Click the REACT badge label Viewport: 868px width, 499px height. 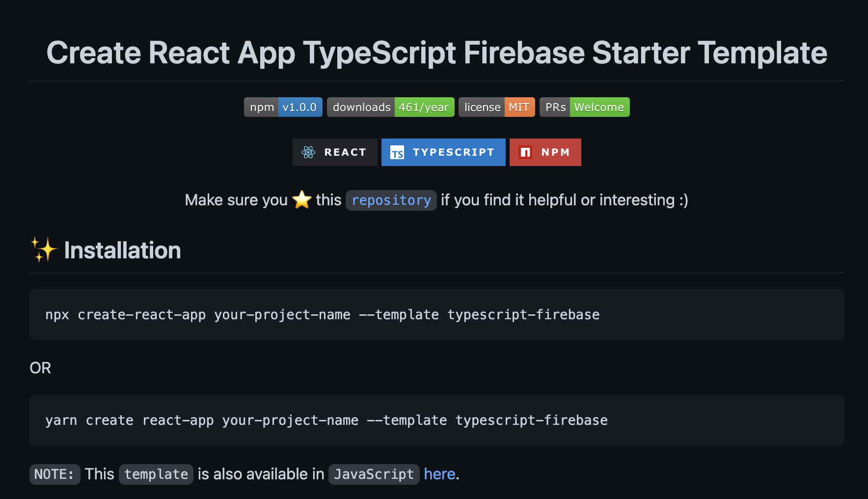pyautogui.click(x=345, y=152)
